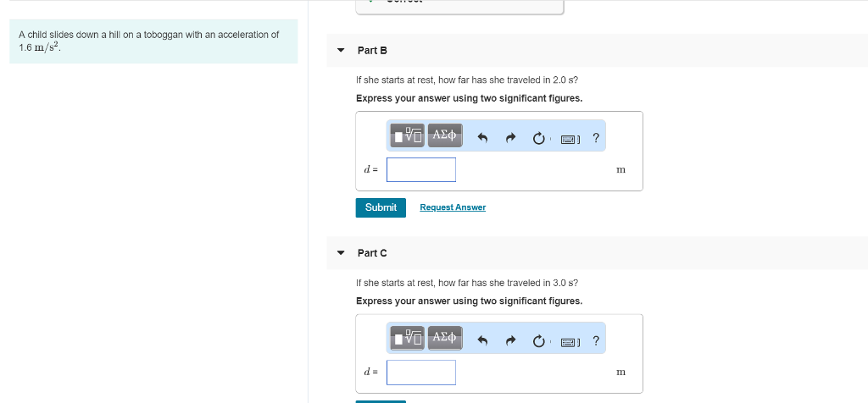The width and height of the screenshot is (868, 403).
Task: Submit the Part B answer
Action: (381, 207)
